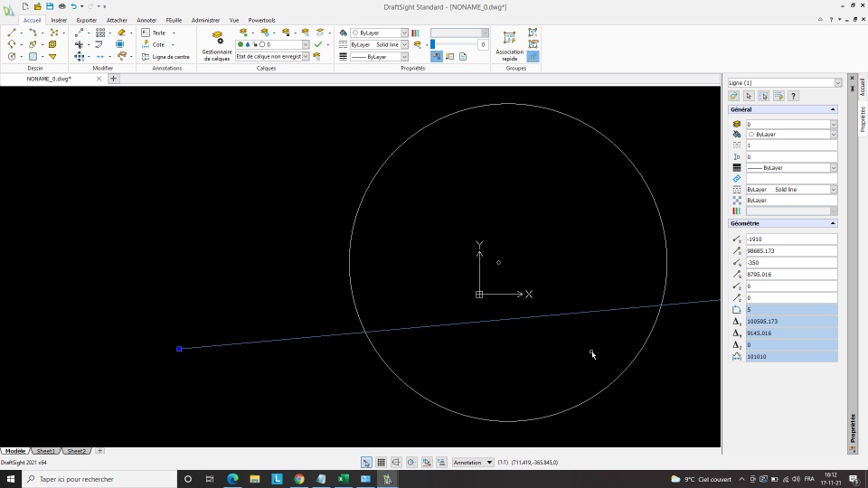Toggle snap mode in status bar
This screenshot has width=868, height=488.
(366, 462)
